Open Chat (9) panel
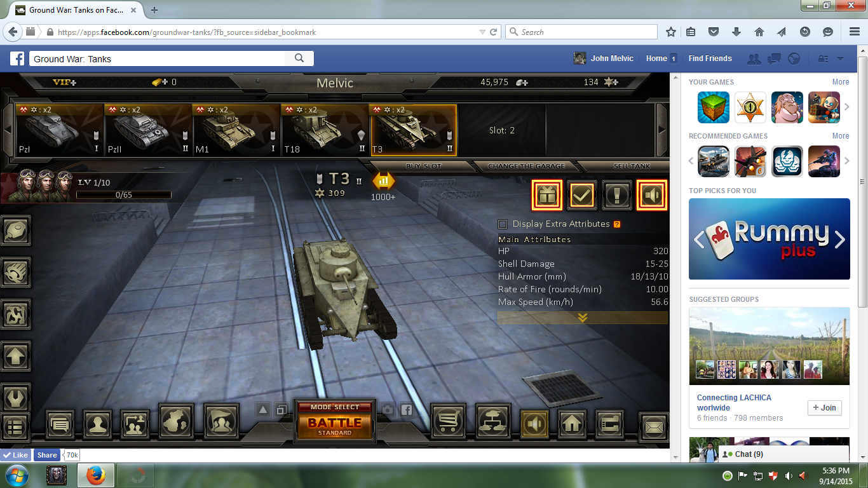The width and height of the screenshot is (868, 488). pos(783,454)
